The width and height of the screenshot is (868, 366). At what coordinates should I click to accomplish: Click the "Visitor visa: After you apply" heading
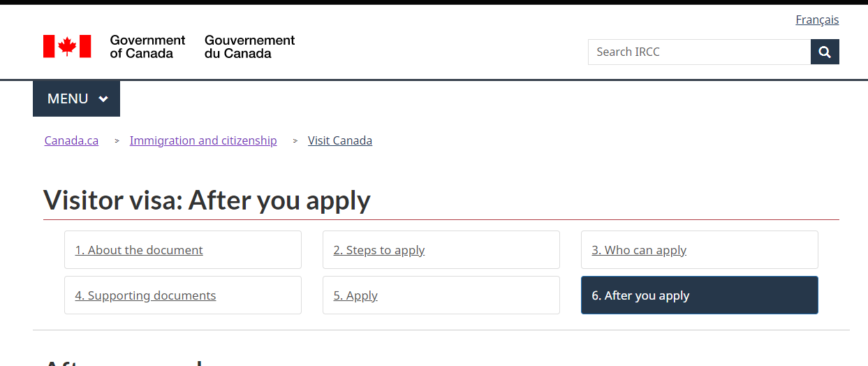coord(207,200)
